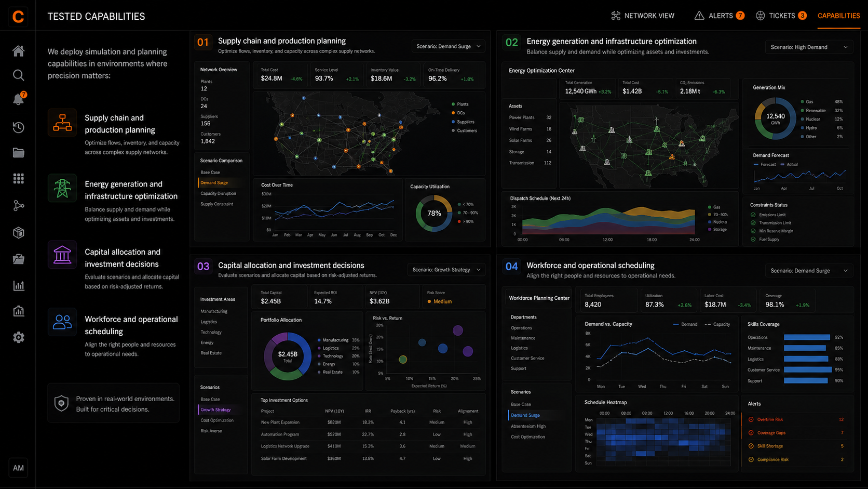Open the Alerts tab

tap(720, 16)
